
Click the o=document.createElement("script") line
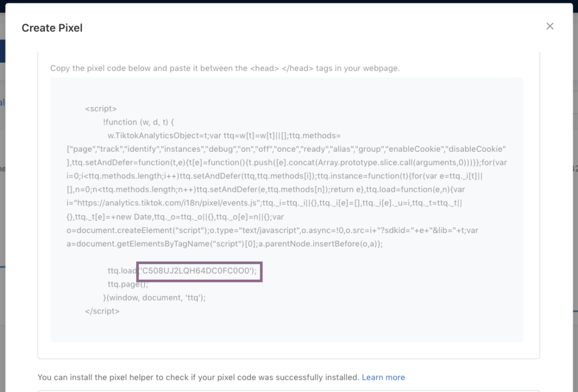273,230
